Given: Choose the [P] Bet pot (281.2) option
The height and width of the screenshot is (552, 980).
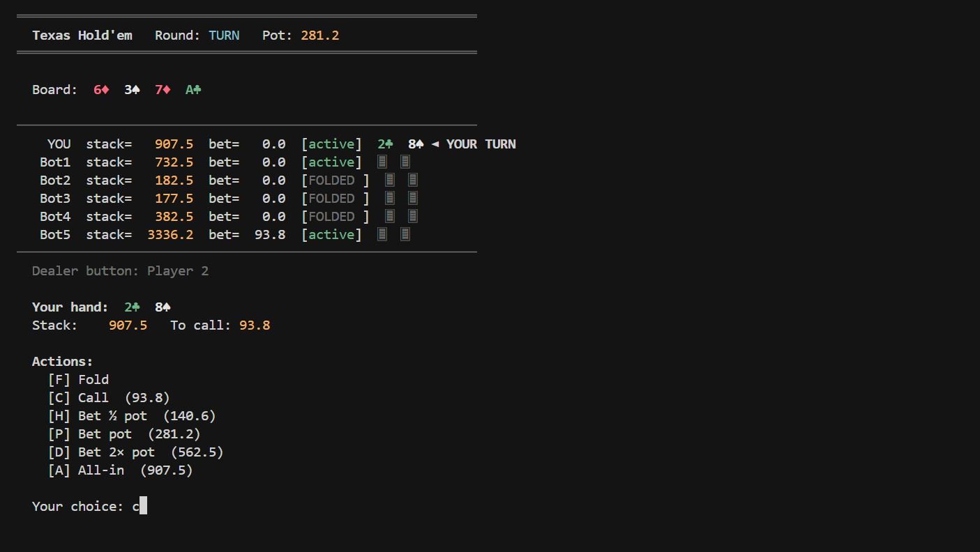Looking at the screenshot, I should pyautogui.click(x=124, y=434).
